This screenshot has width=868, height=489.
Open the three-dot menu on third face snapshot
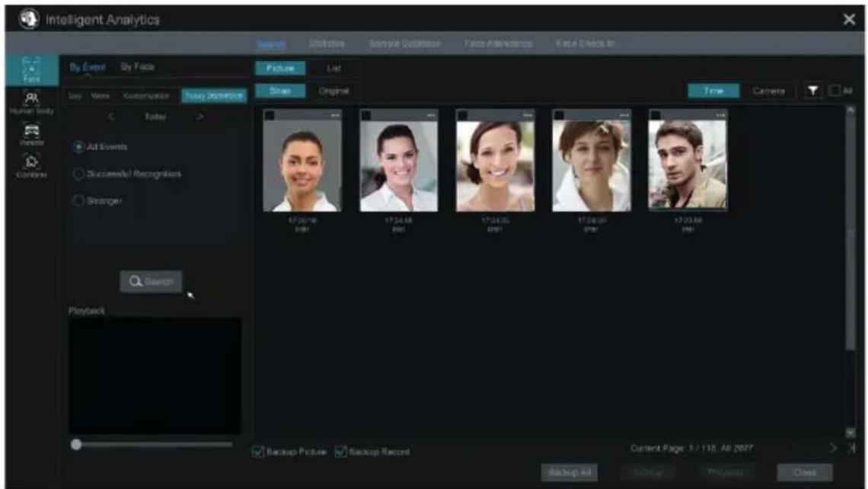coord(528,115)
